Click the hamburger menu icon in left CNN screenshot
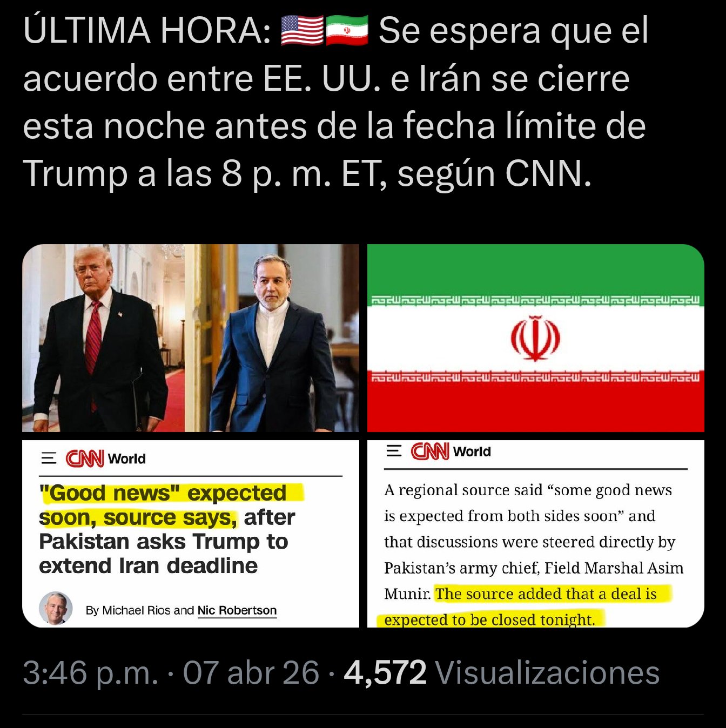This screenshot has width=726, height=728. pyautogui.click(x=49, y=459)
